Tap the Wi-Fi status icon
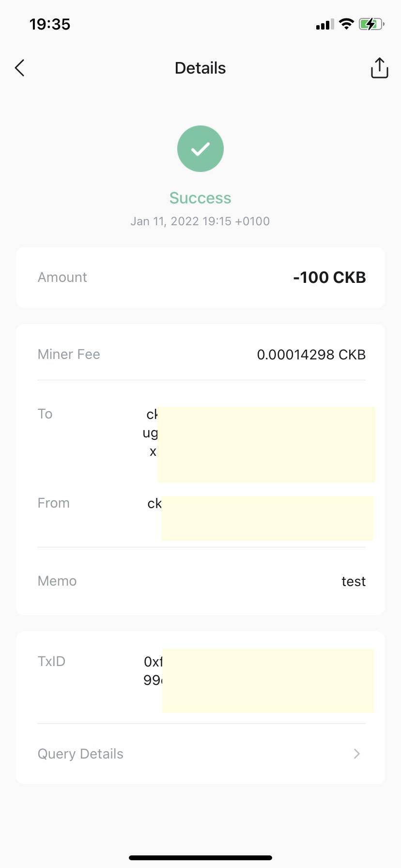Viewport: 401px width, 868px height. [x=346, y=24]
